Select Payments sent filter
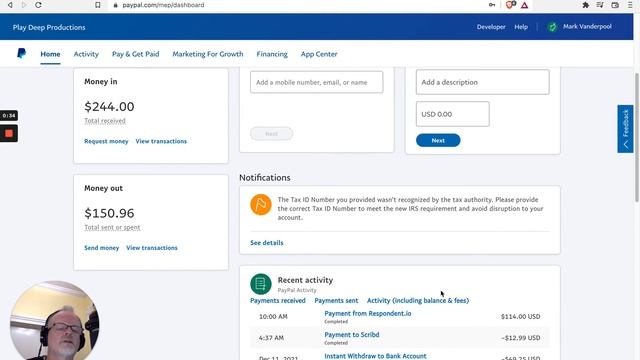The image size is (640, 360). pyautogui.click(x=336, y=300)
